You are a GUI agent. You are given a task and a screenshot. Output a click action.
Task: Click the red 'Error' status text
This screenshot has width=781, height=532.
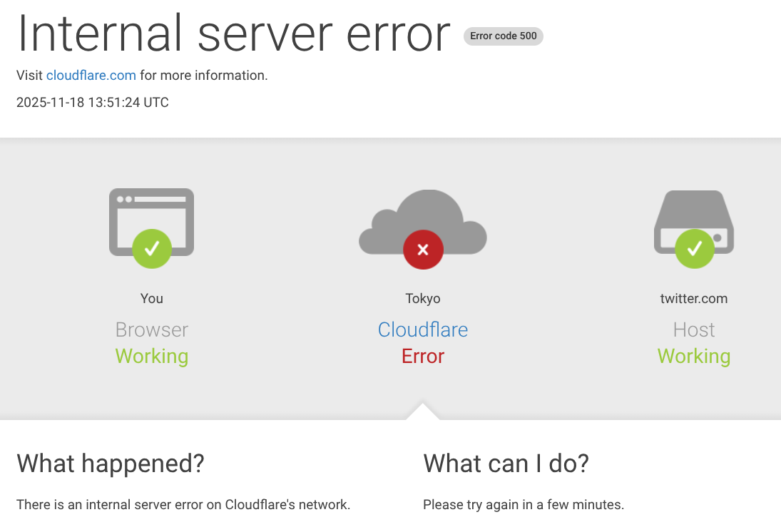pyautogui.click(x=423, y=357)
